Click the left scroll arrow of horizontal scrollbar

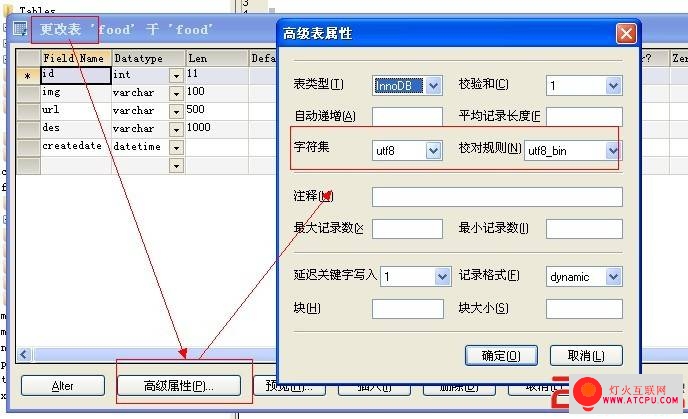tap(25, 355)
